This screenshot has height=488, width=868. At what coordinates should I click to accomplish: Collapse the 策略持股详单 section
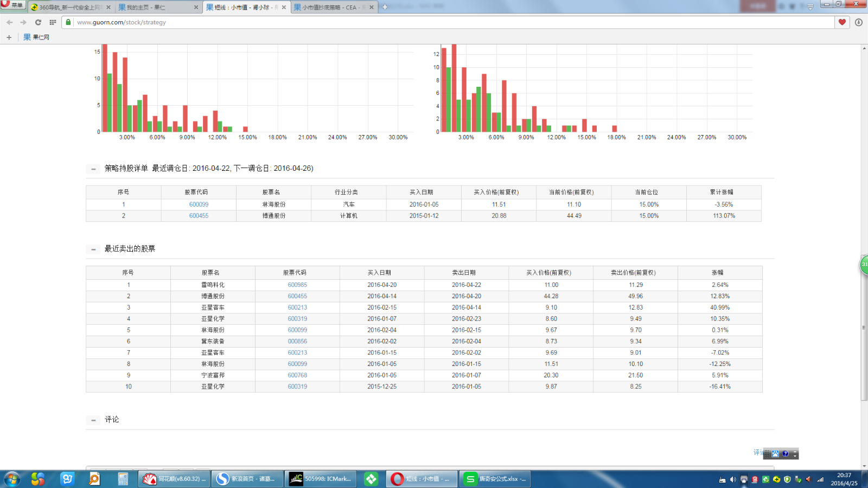[93, 169]
